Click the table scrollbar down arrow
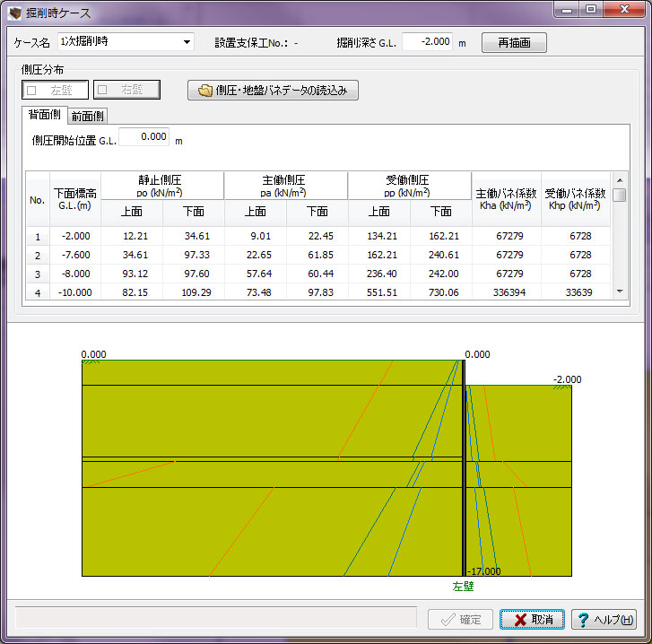Image resolution: width=652 pixels, height=644 pixels. pyautogui.click(x=620, y=292)
